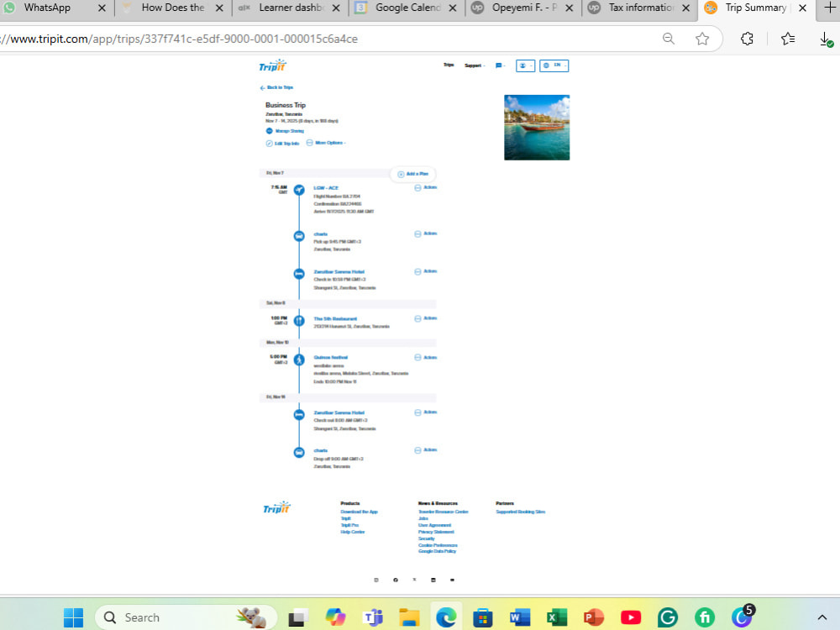Click Download the App footer link
840x630 pixels.
coord(359,512)
